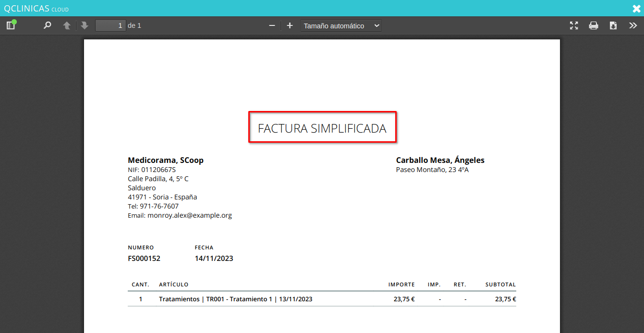This screenshot has height=333, width=644.
Task: Print the invoice document
Action: tap(594, 25)
